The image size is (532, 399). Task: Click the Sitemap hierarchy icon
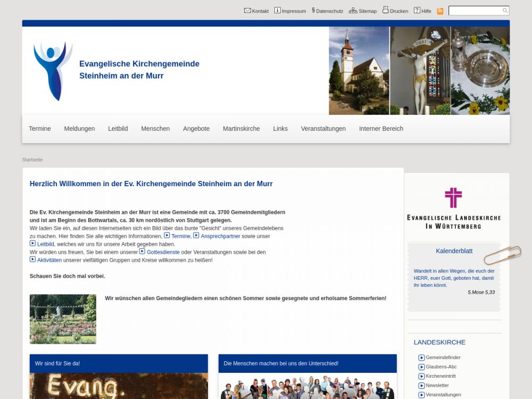pyautogui.click(x=353, y=11)
